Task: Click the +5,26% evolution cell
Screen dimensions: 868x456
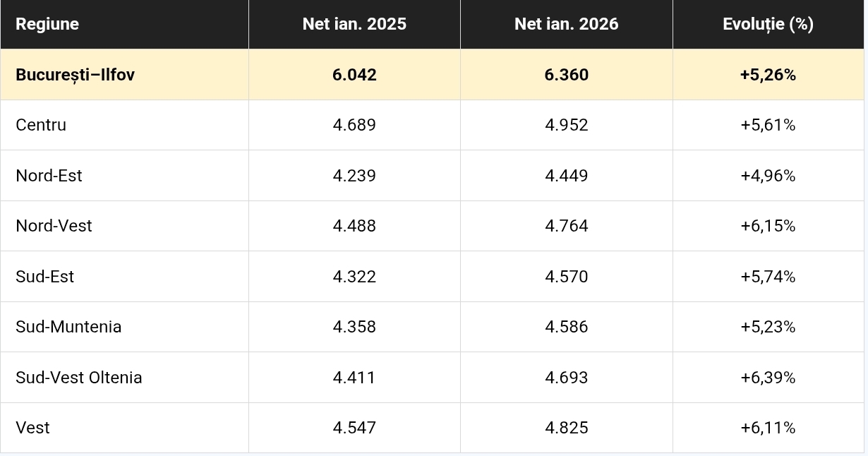Action: (x=768, y=75)
